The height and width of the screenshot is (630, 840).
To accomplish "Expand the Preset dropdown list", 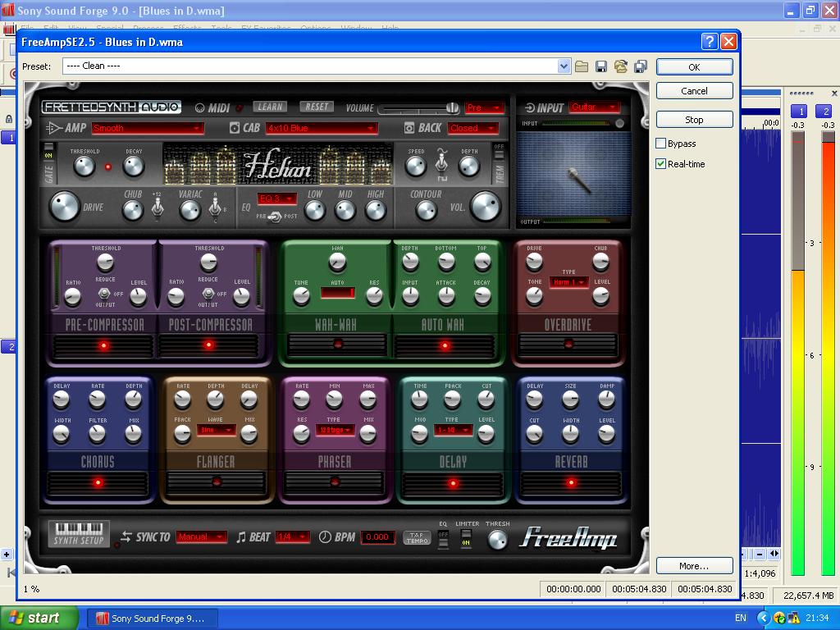I will [564, 66].
